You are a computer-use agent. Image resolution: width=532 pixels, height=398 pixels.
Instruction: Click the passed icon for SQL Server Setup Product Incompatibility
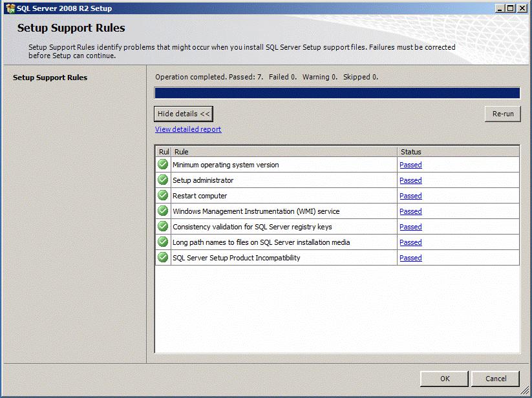tap(162, 257)
